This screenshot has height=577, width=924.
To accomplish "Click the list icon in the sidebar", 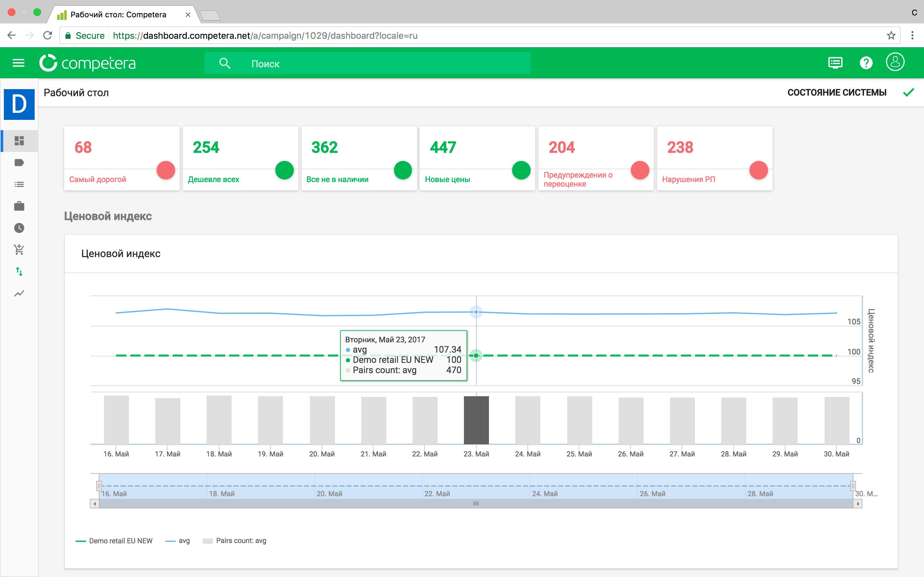I will pyautogui.click(x=19, y=185).
